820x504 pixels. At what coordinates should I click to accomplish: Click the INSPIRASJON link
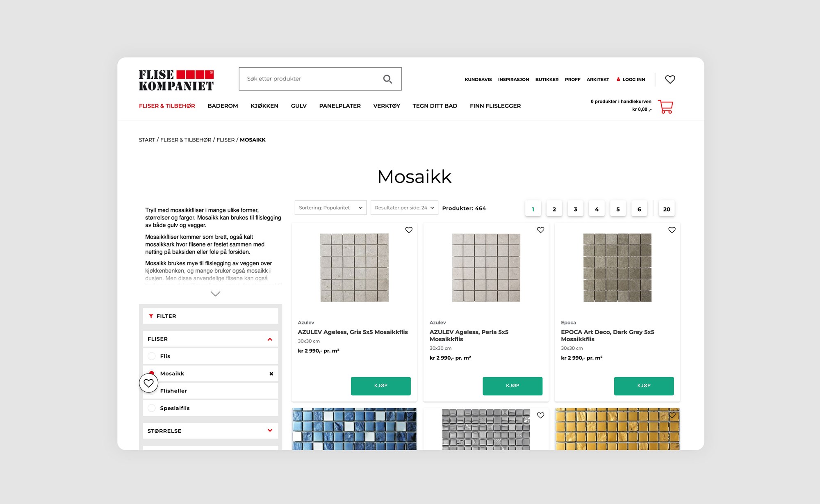[513, 80]
